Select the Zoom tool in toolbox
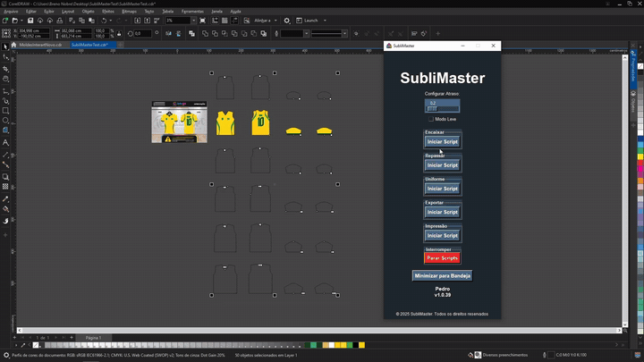 point(5,79)
